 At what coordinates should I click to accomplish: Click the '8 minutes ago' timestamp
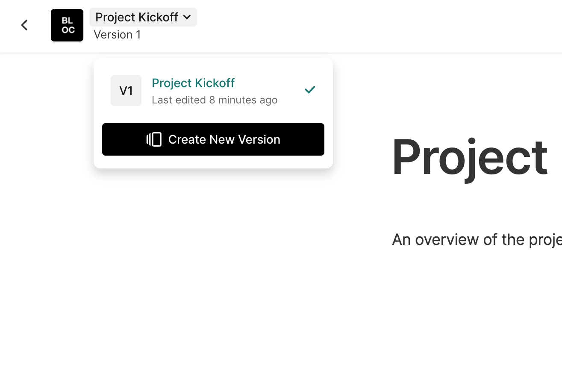[243, 100]
